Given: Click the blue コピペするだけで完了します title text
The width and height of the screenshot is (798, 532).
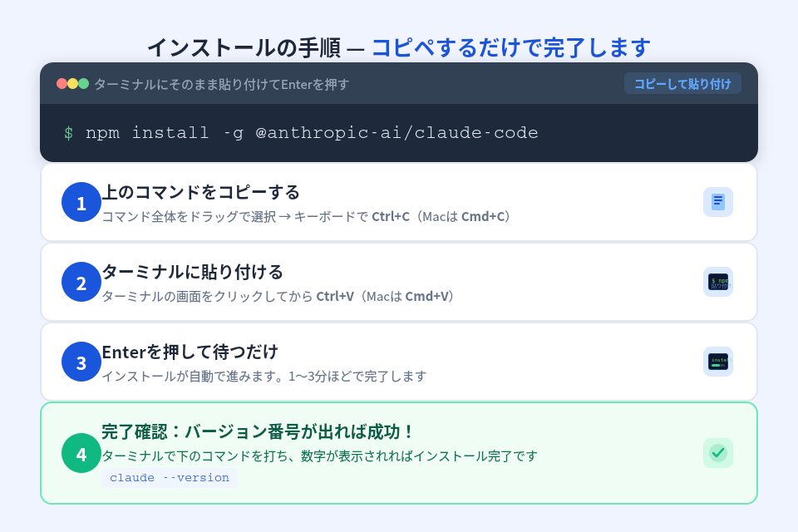Looking at the screenshot, I should 511,47.
